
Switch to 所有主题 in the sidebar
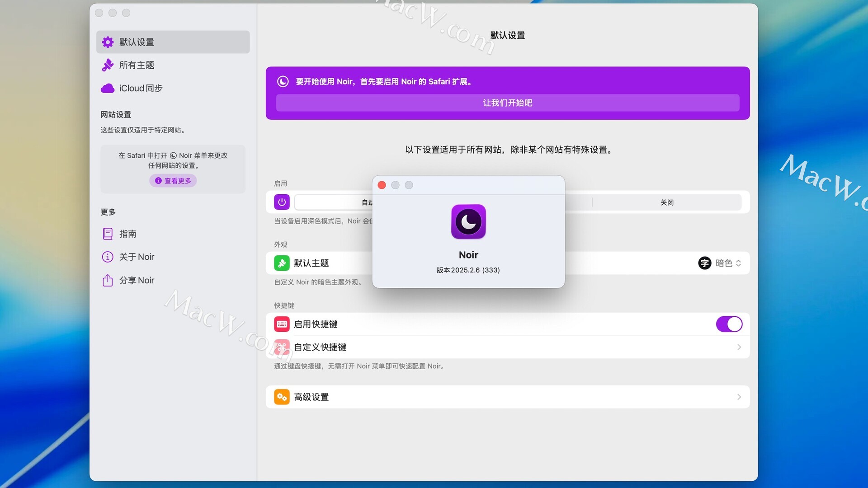(137, 65)
